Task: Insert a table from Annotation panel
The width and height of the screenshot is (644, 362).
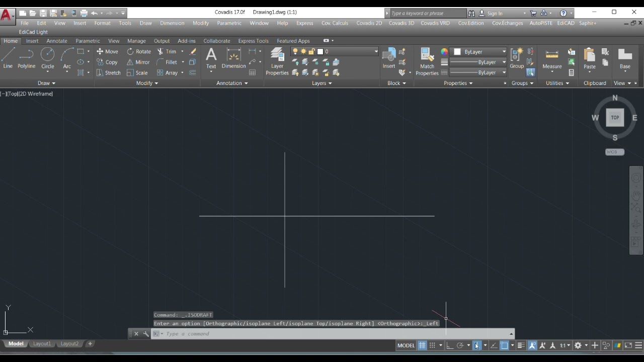Action: point(252,72)
